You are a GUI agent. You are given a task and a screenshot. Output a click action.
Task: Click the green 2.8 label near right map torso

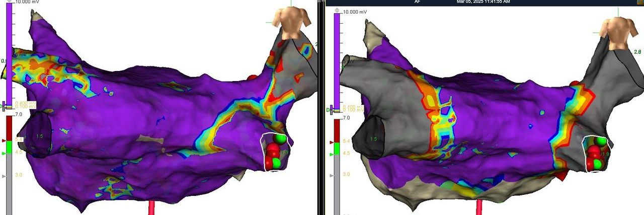(x=636, y=51)
